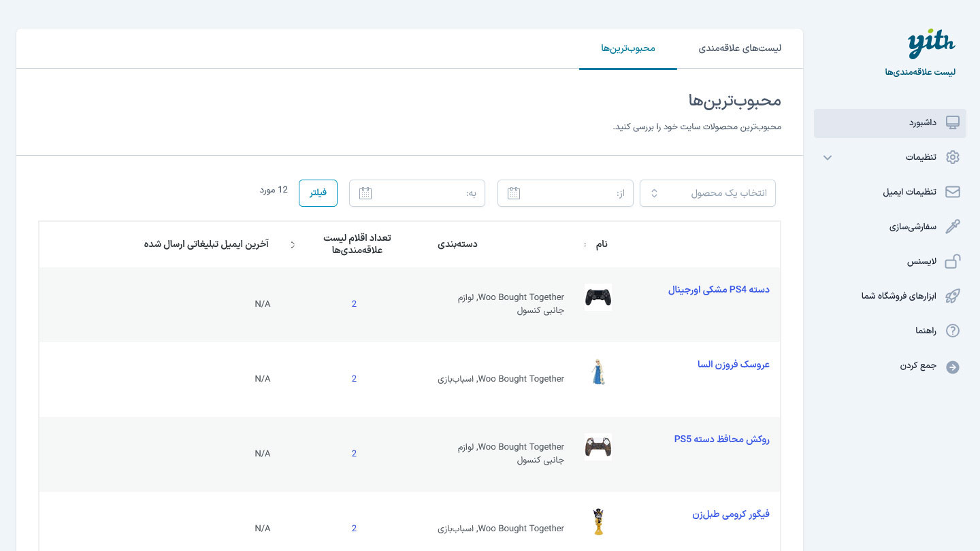
Task: Click the calendar icon in the از date field
Action: click(x=514, y=193)
